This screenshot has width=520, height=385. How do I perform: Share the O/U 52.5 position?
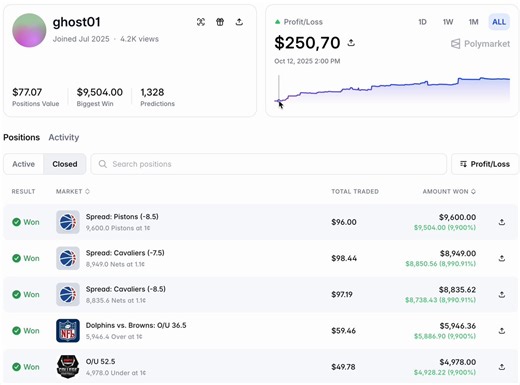502,367
